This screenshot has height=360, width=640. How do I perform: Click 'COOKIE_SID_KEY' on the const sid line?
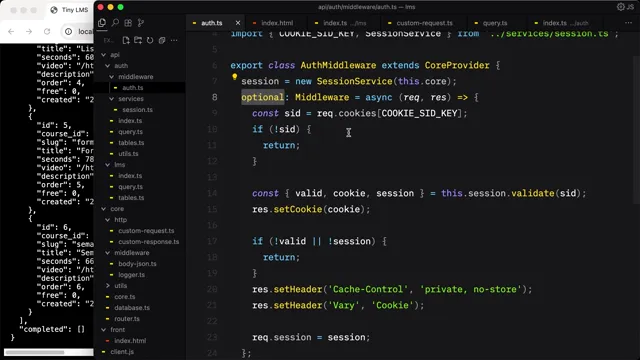point(419,113)
